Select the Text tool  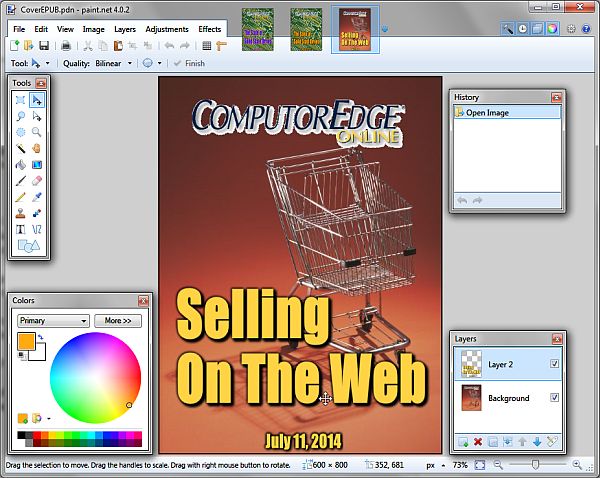(21, 229)
